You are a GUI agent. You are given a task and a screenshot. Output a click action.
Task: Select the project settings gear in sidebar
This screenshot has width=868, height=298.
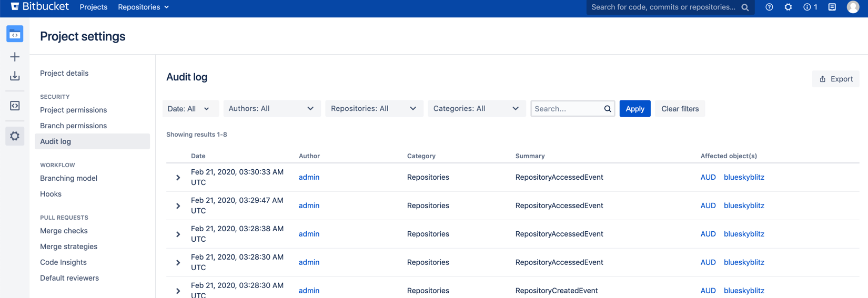(15, 136)
